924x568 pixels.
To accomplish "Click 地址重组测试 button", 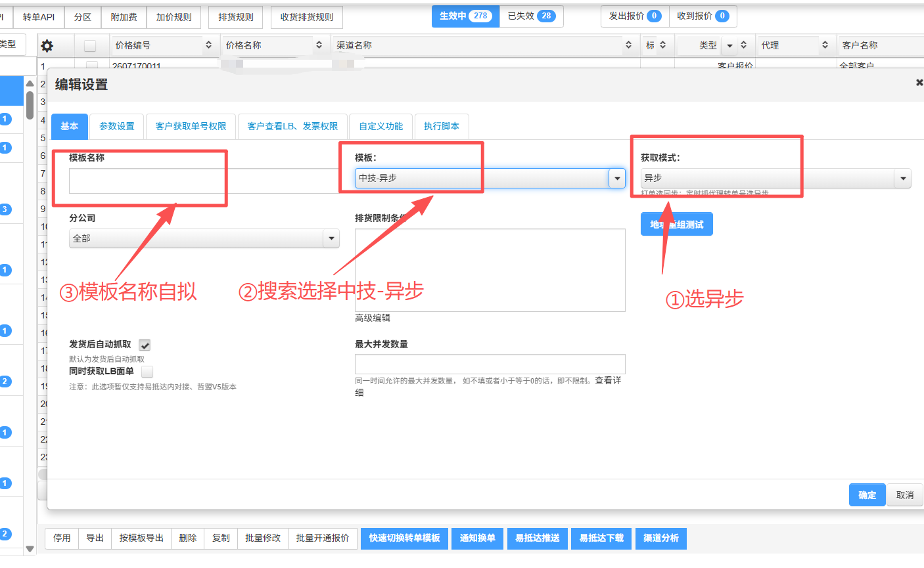I will 677,225.
